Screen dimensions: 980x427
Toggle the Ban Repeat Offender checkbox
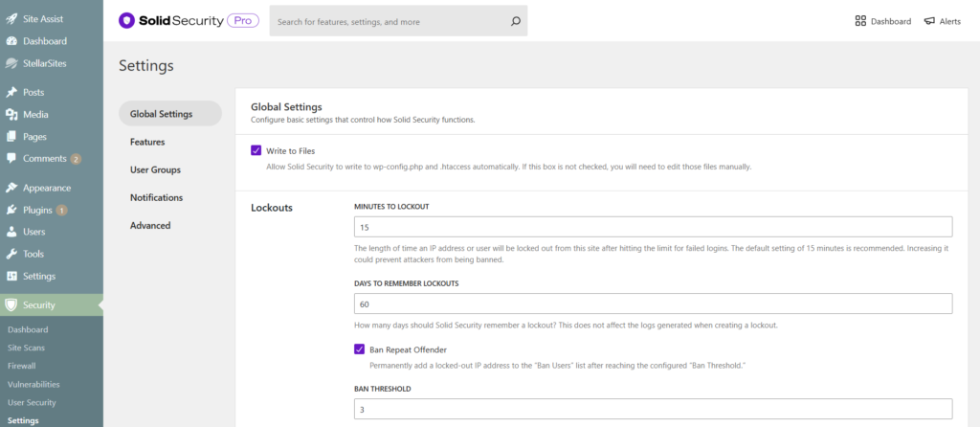[x=360, y=349]
